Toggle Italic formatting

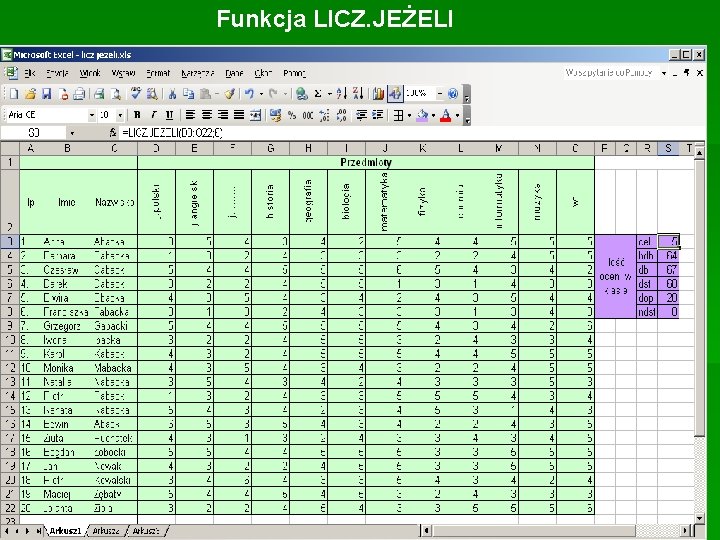[153, 115]
